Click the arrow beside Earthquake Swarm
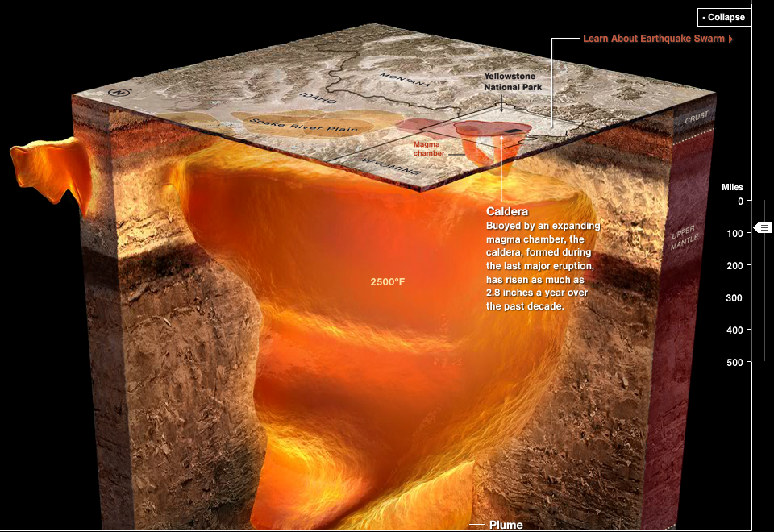774x532 pixels. pyautogui.click(x=730, y=39)
